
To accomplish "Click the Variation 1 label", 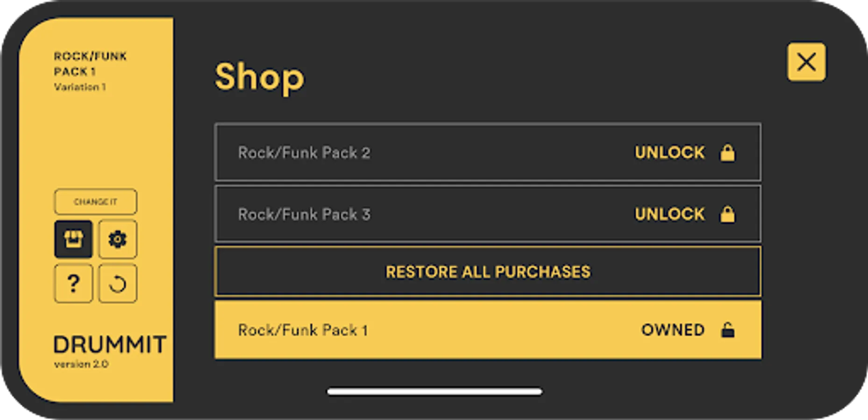I will [x=80, y=87].
